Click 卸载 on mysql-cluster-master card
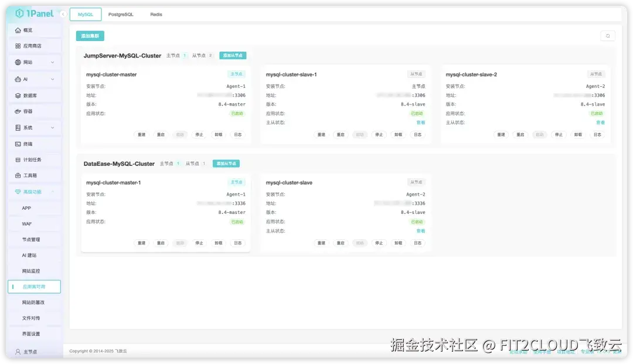The image size is (633, 364). click(x=219, y=135)
